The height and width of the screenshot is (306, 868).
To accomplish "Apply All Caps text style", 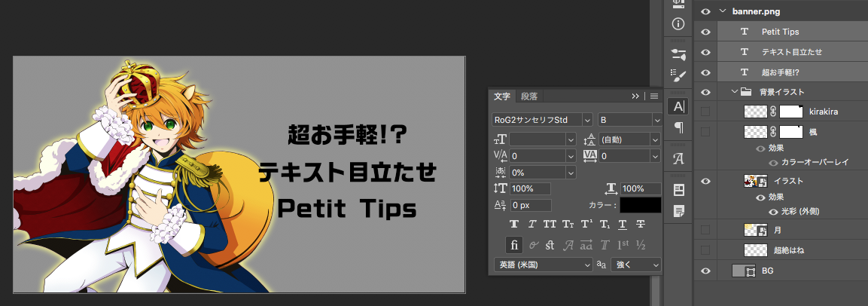I will point(550,224).
